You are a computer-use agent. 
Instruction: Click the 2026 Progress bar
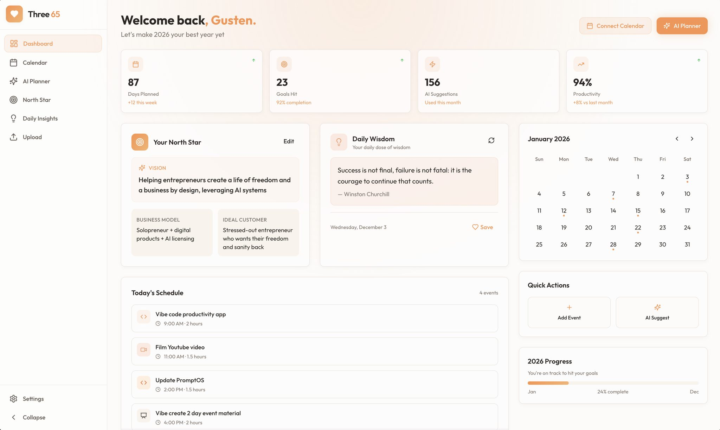tap(613, 382)
